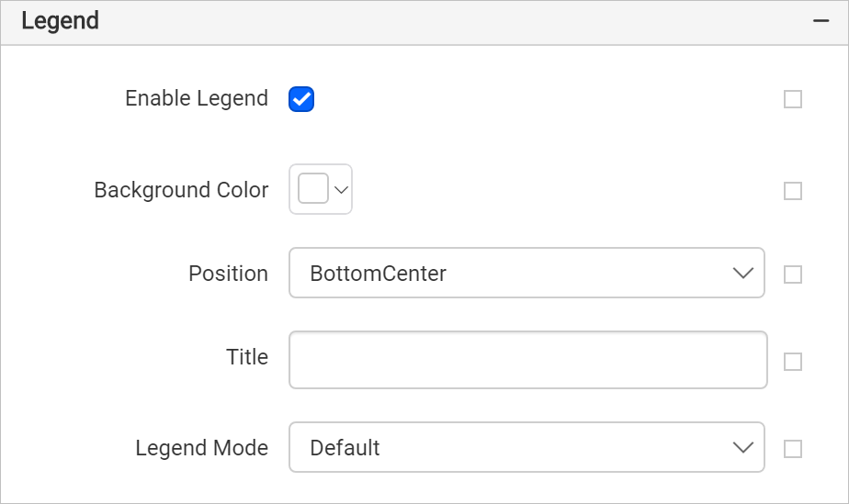
Task: Click the Legend section header title
Action: tap(60, 21)
